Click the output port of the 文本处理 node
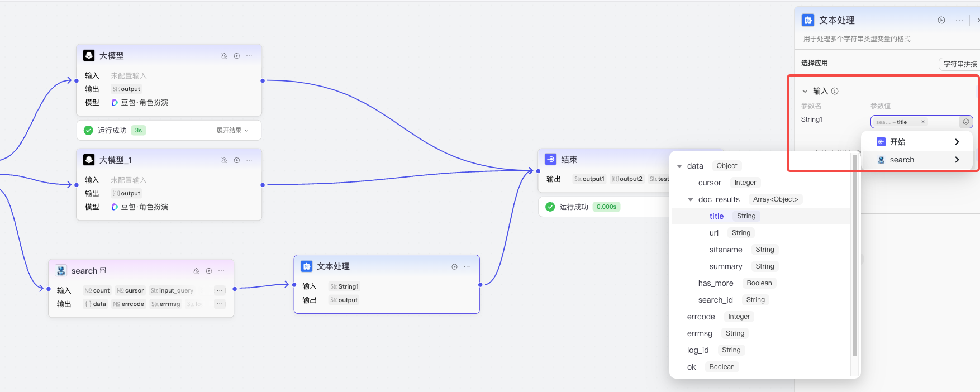 481,285
